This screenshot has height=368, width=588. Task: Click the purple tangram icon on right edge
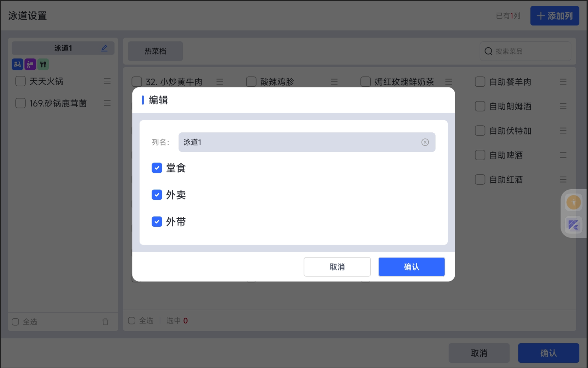tap(573, 225)
